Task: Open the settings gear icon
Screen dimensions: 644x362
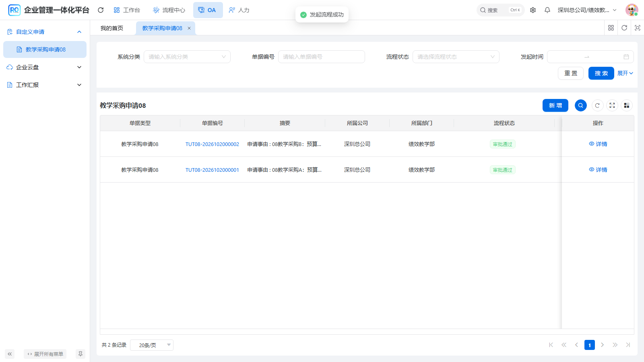Action: pos(533,10)
